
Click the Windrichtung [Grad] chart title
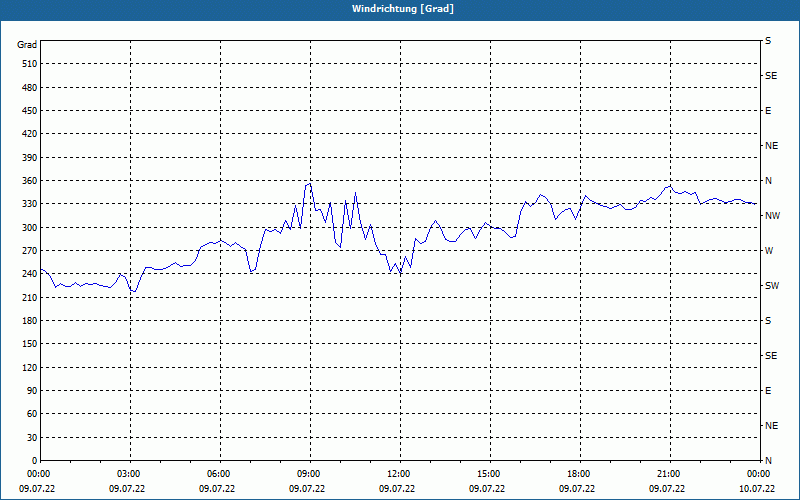pyautogui.click(x=403, y=9)
